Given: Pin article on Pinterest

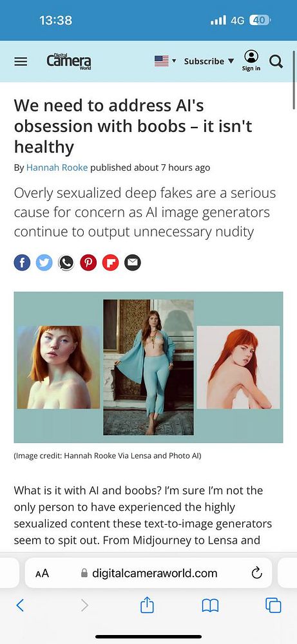Looking at the screenshot, I should 88,263.
